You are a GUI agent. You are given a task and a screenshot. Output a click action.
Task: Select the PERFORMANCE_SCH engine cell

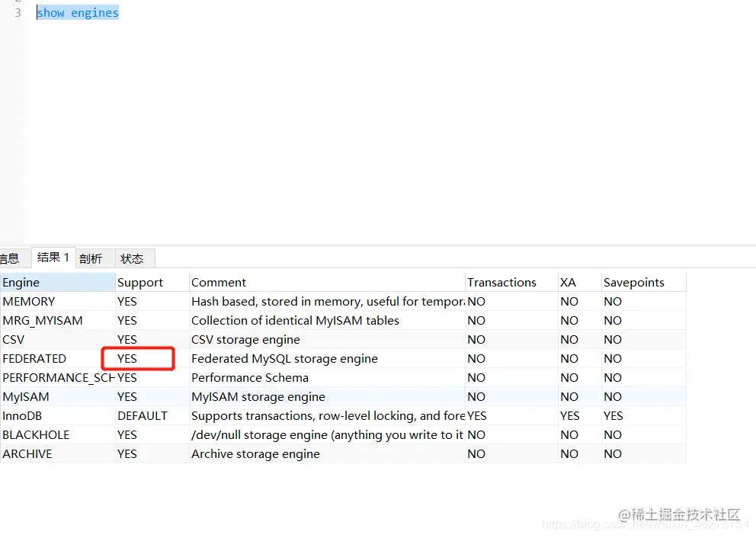[x=58, y=377]
